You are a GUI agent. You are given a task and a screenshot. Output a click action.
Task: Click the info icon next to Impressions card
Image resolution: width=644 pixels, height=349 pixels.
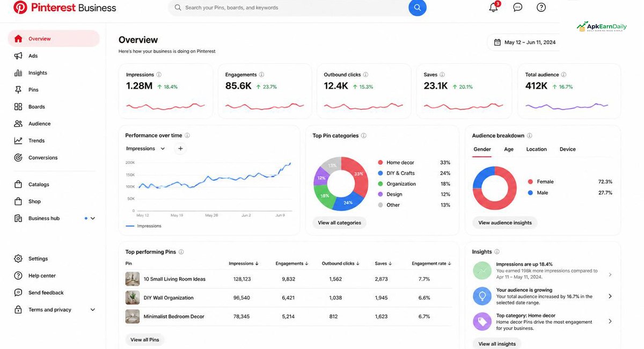[x=159, y=75]
